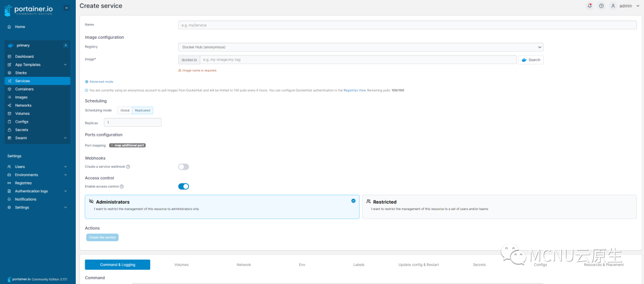The image size is (644, 284).
Task: Switch to Update config & Restart tab
Action: pos(419,265)
